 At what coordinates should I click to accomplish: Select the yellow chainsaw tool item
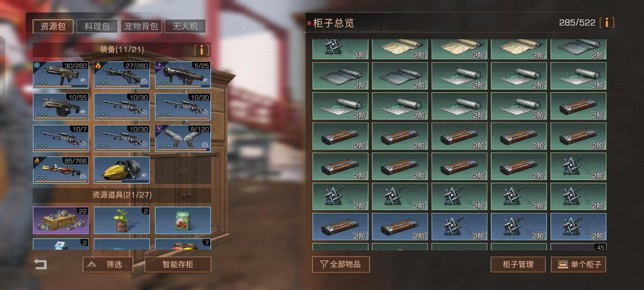(x=122, y=169)
